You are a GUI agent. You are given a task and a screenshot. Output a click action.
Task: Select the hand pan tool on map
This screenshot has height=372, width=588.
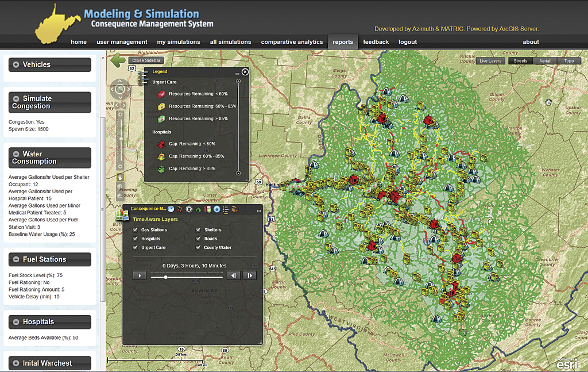120,177
